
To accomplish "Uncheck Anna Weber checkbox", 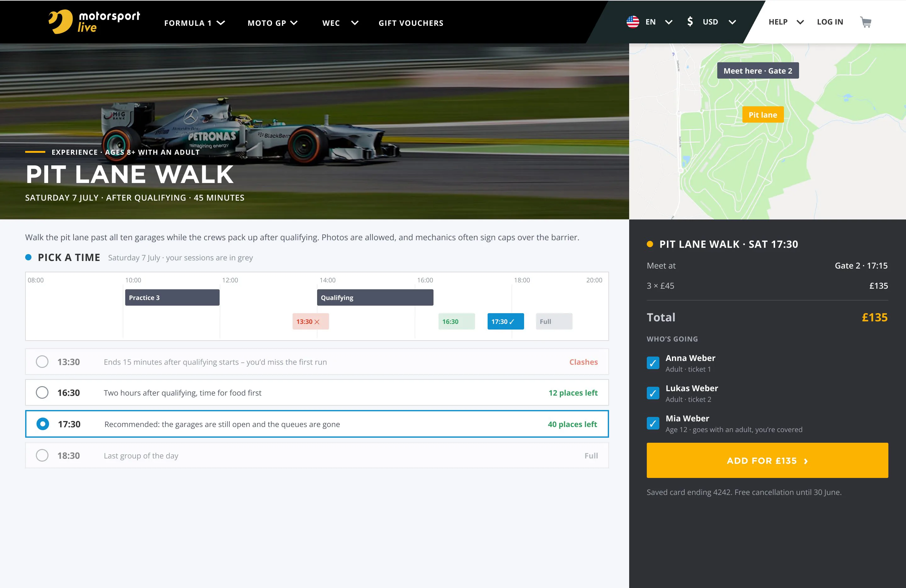I will 653,363.
